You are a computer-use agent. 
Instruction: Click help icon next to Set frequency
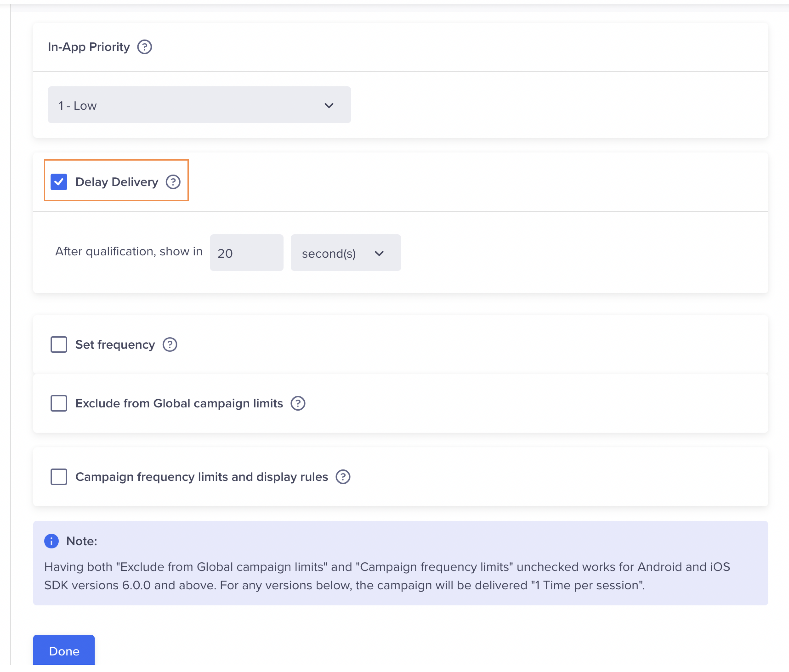click(x=170, y=344)
